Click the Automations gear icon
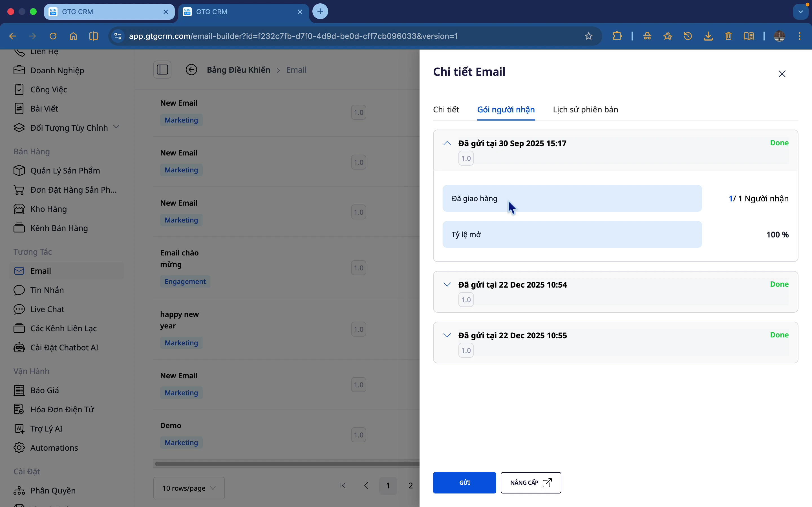This screenshot has height=507, width=812. (x=19, y=448)
